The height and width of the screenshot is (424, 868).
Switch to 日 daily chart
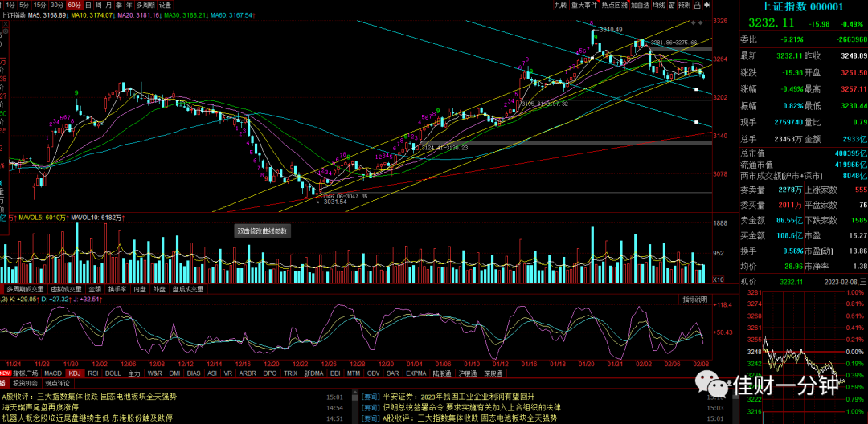[88, 5]
